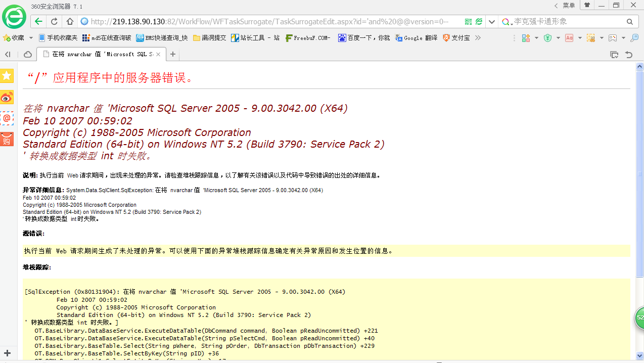Click stack line 'OT.BaseLibrary.BaseTable.SelectByKey(String pID) +36'

coord(127,353)
